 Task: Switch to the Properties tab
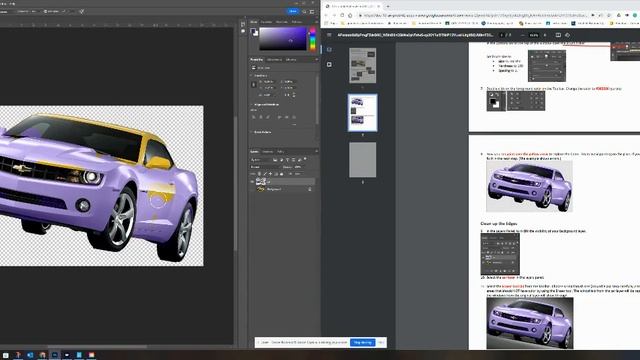pos(256,60)
